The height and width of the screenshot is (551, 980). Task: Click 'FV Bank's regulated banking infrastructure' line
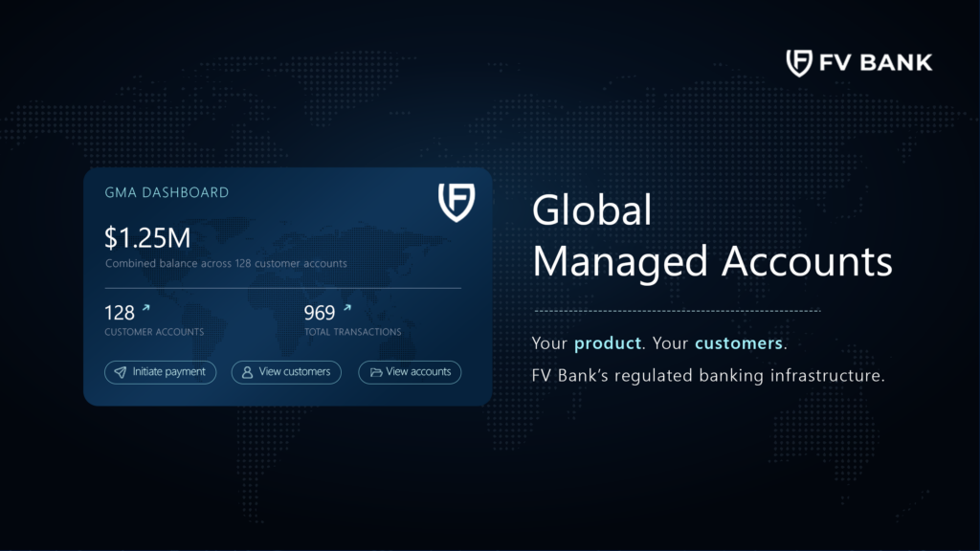(708, 375)
